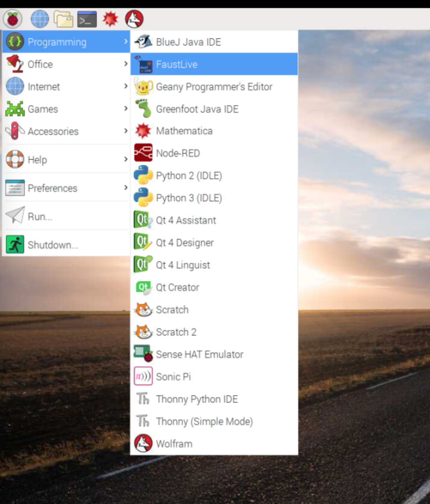
Task: Open Qt 4 Assistant entry
Action: tap(214, 220)
